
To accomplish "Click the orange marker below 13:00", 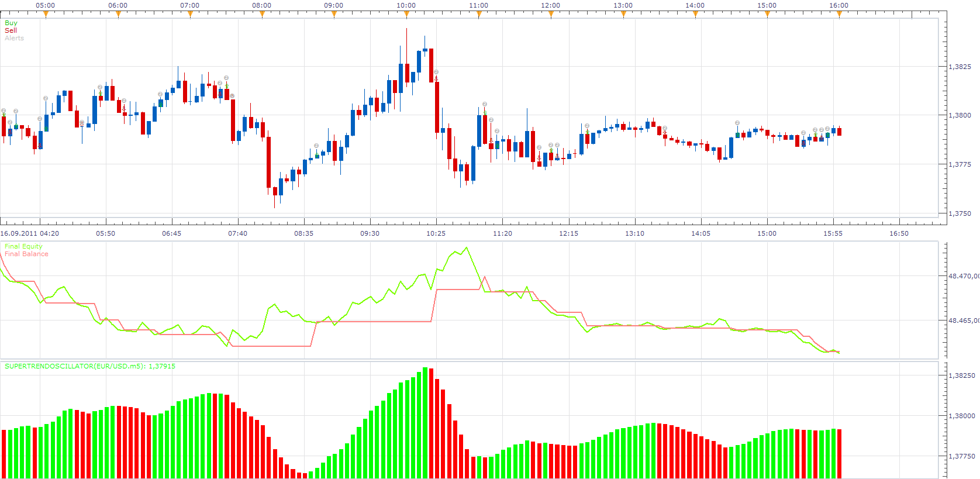I will pos(623,15).
